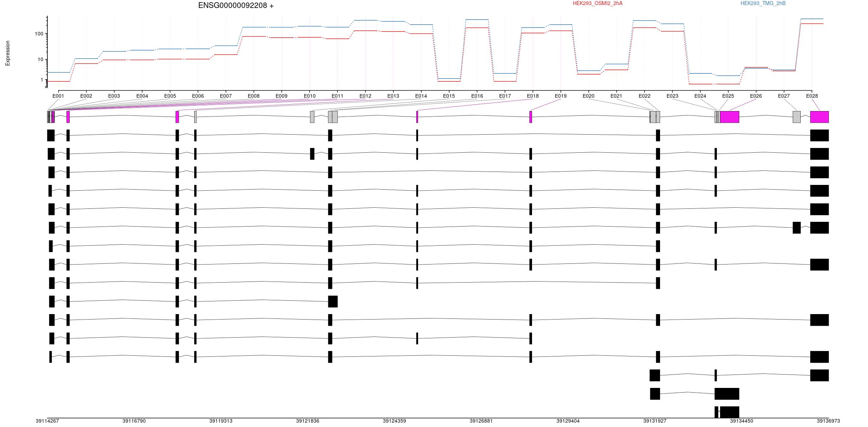Viewport: 868px width, 427px height.
Task: Click genomic coordinate 39116790
Action: pos(134,421)
